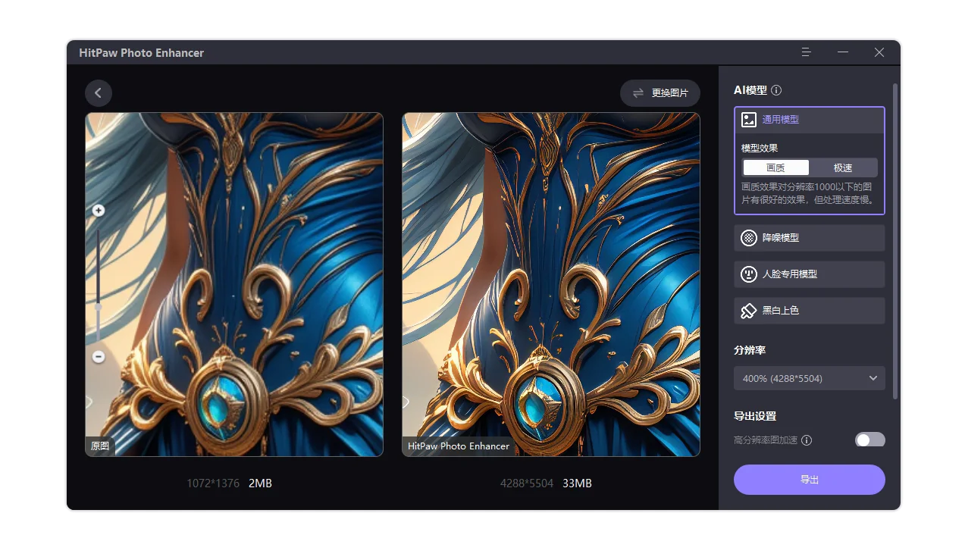This screenshot has height=560, width=965.
Task: Zoom out with the minus icon
Action: [x=99, y=356]
